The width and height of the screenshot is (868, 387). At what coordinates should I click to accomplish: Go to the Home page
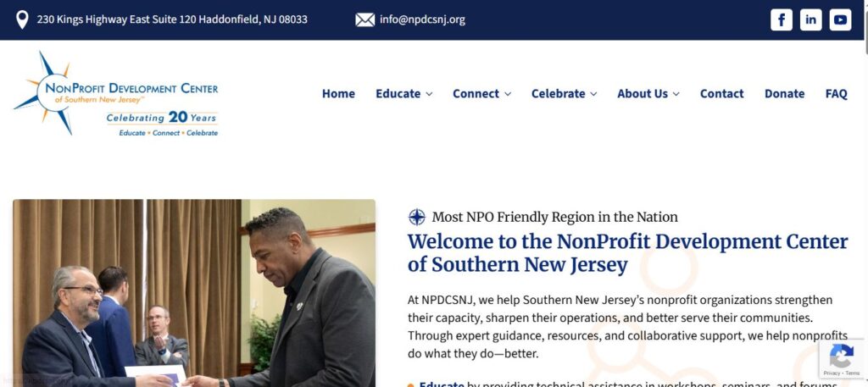(x=338, y=94)
